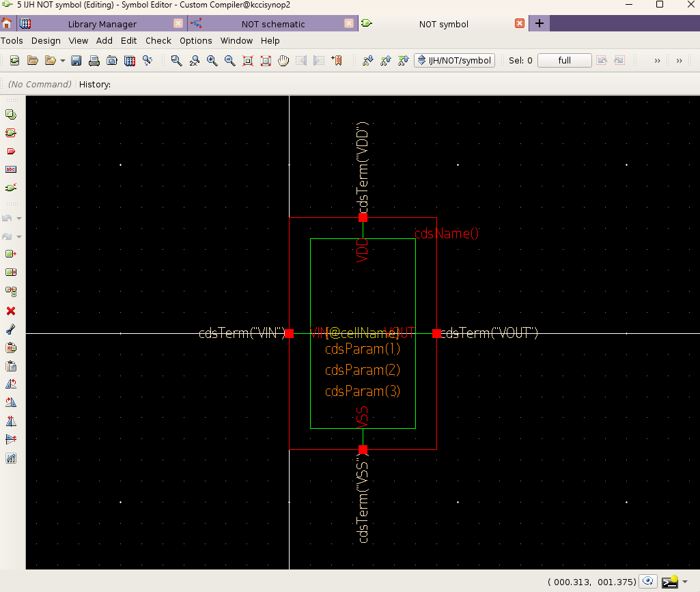Expand the open-recent folder dropdown arrow
The image size is (700, 592).
(x=63, y=61)
